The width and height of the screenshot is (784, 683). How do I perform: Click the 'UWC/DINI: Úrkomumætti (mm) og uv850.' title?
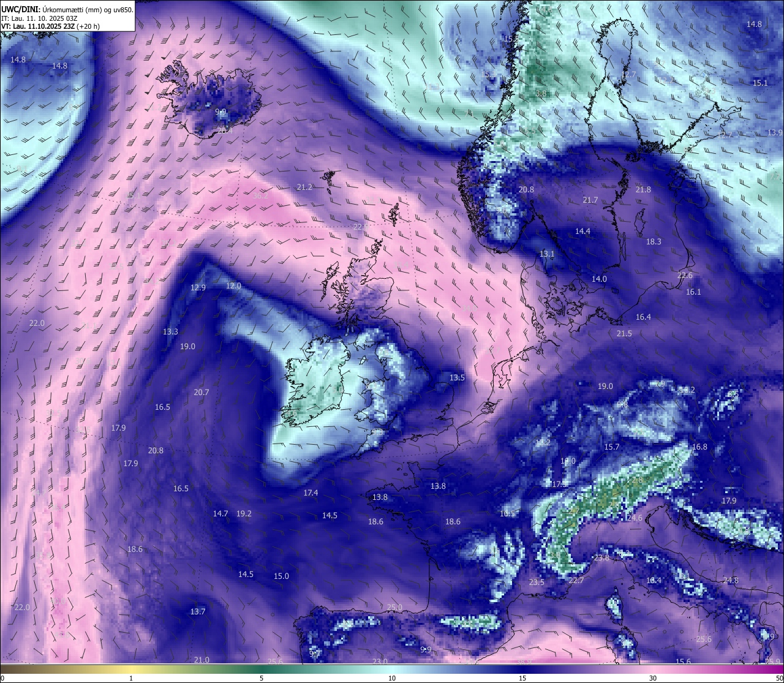coord(67,9)
